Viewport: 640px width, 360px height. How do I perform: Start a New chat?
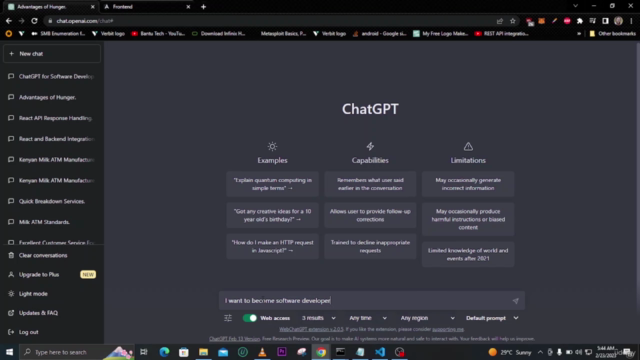click(52, 53)
